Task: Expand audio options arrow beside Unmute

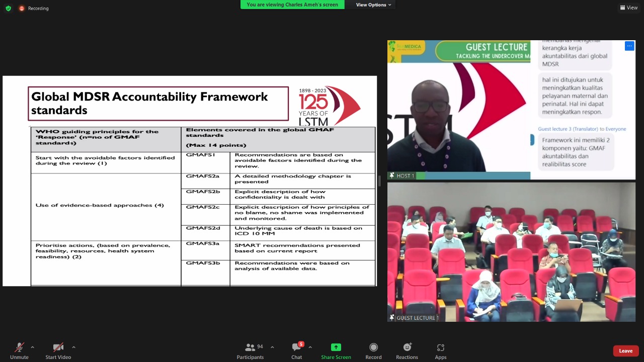Action: (32, 347)
